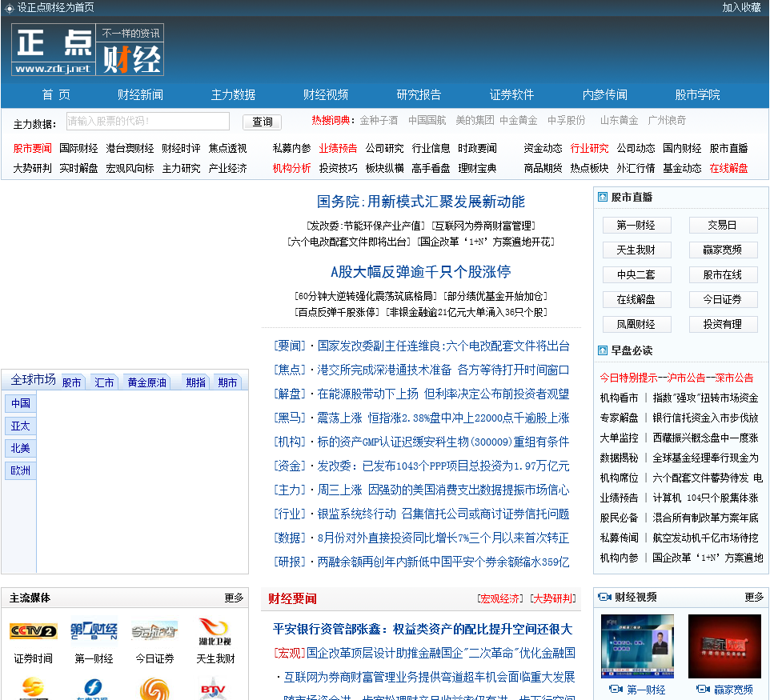The height and width of the screenshot is (700, 770).
Task: Click the BTV media logo
Action: click(x=213, y=689)
